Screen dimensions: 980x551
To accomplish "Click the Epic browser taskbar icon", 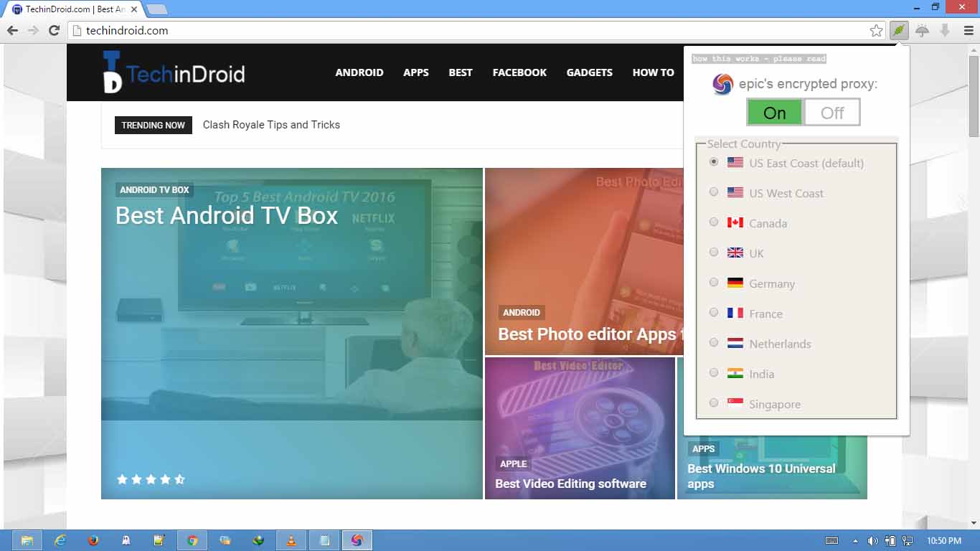I will [x=357, y=540].
